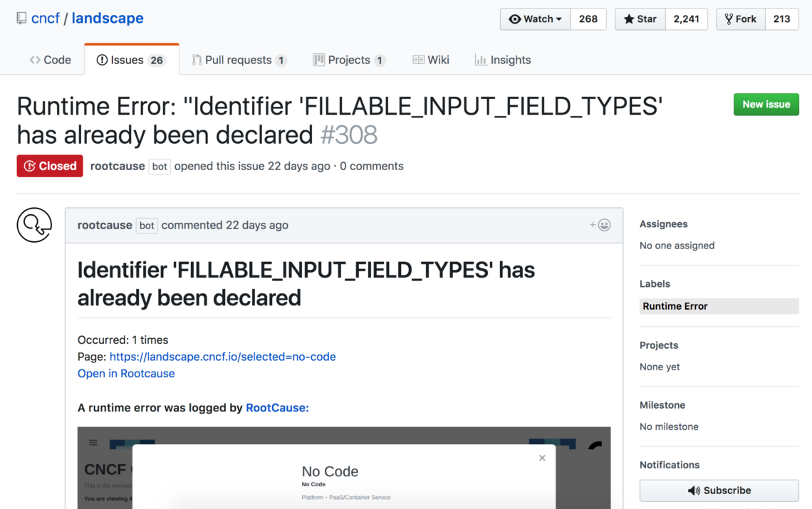Viewport: 812px width, 509px height.
Task: Open the Projects tab
Action: click(349, 60)
